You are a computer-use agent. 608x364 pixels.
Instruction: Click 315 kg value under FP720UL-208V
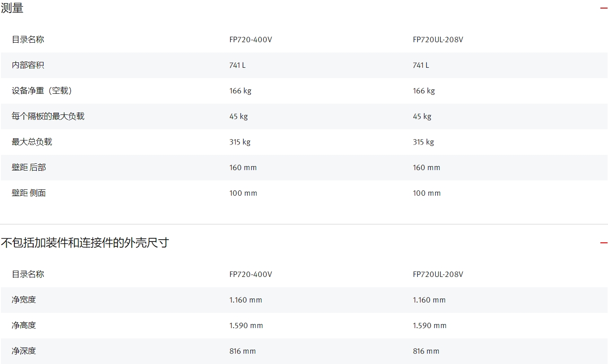[424, 142]
